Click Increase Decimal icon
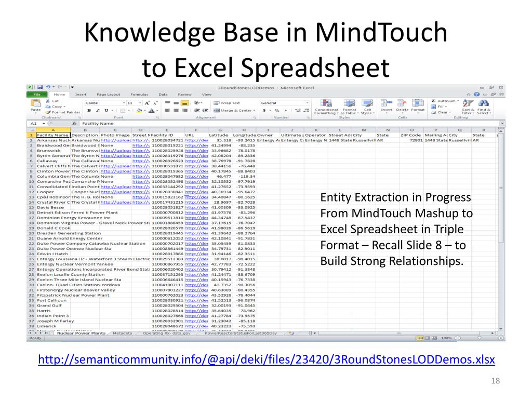Screen dimensions: 532x399 tap(298, 110)
